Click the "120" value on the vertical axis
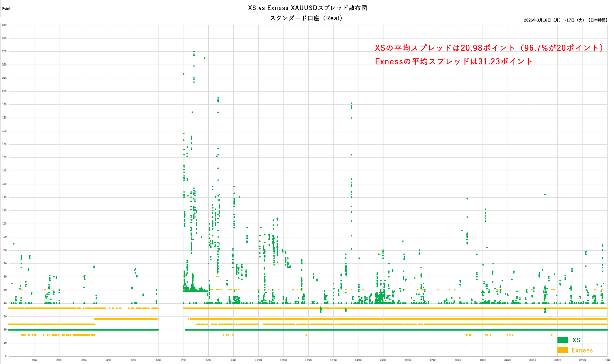 coord(5,197)
